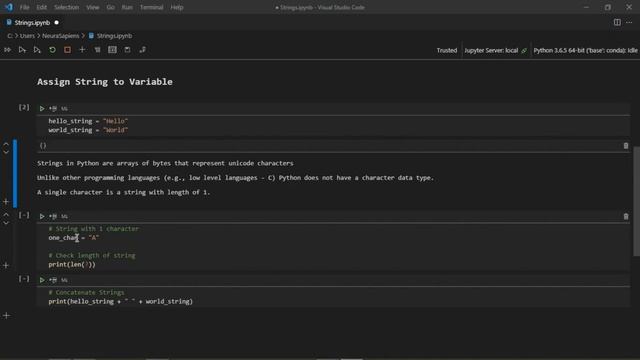Click the C: breadcrumb segment
The image size is (640, 360).
pyautogui.click(x=9, y=36)
